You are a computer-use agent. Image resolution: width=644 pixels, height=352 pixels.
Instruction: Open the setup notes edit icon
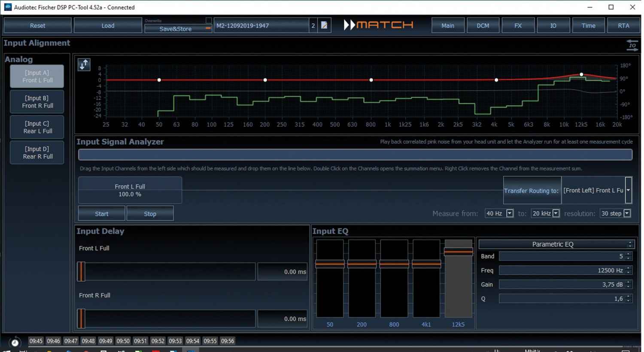pyautogui.click(x=324, y=25)
